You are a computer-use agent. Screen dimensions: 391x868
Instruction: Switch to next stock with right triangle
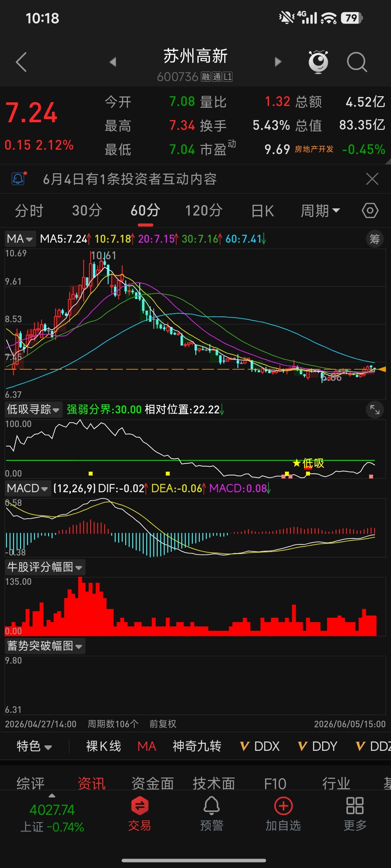pos(278,62)
